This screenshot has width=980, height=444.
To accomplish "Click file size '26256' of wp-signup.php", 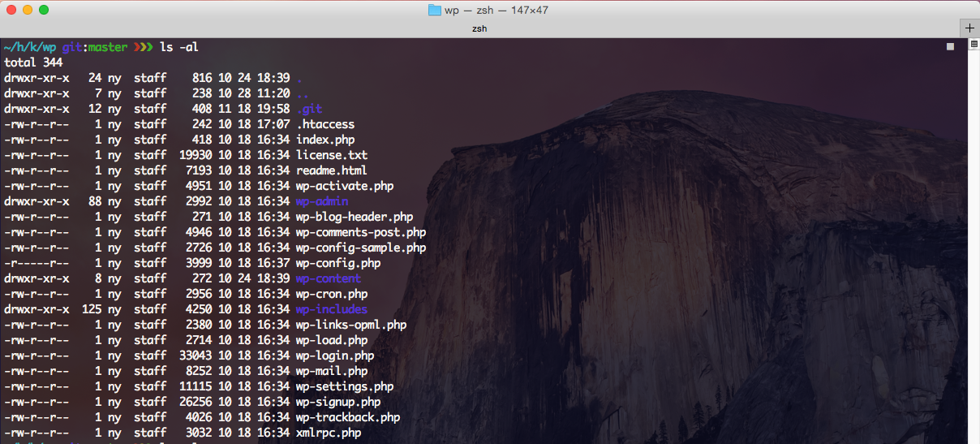I will click(196, 402).
